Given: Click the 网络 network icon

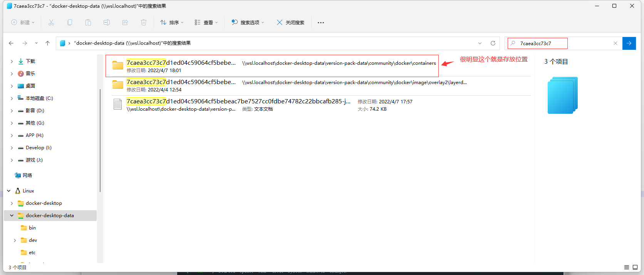Looking at the screenshot, I should click(x=18, y=175).
